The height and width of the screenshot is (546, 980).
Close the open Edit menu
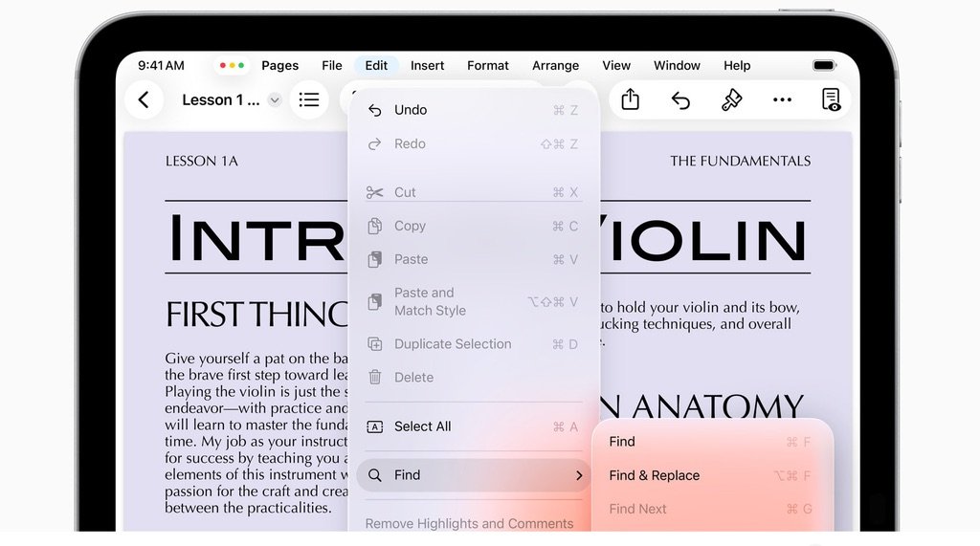[x=376, y=66]
